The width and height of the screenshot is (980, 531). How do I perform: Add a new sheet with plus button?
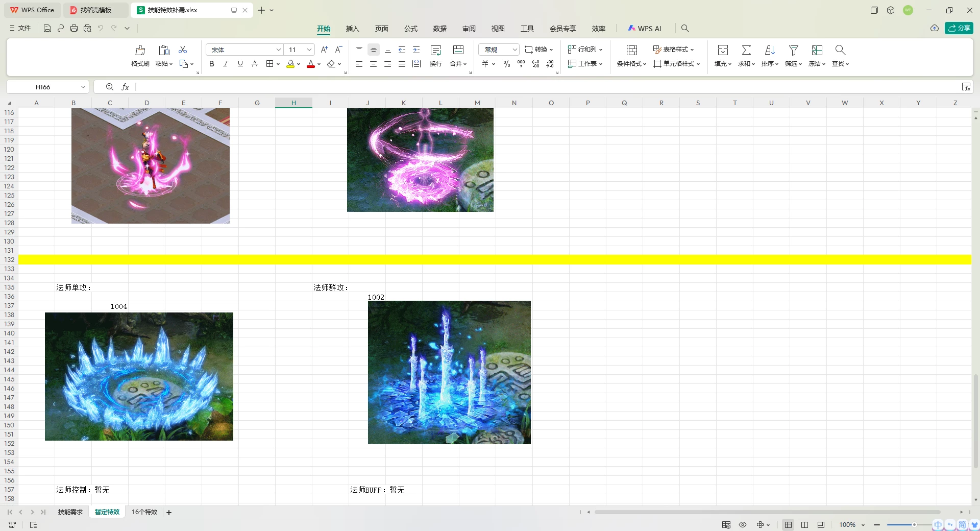click(x=169, y=513)
